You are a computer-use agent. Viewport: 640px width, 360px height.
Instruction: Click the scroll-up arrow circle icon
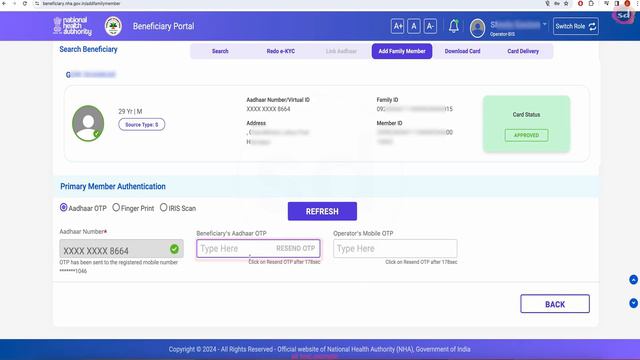pyautogui.click(x=633, y=280)
